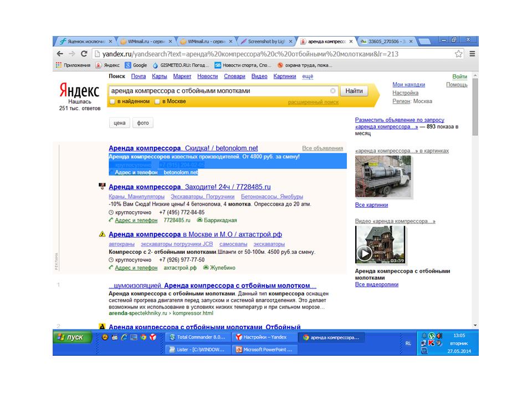Switch to the Screenshot by Lightshot tab
Screen dimensions: 532x399
click(265, 42)
